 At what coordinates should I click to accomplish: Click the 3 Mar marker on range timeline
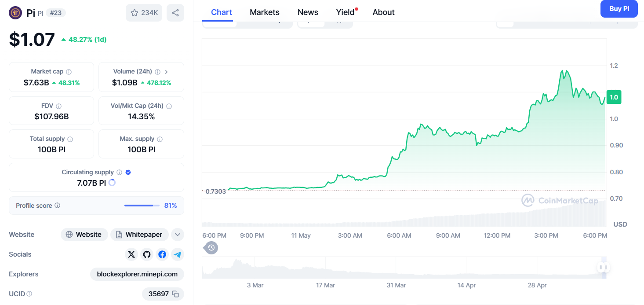coord(255,285)
